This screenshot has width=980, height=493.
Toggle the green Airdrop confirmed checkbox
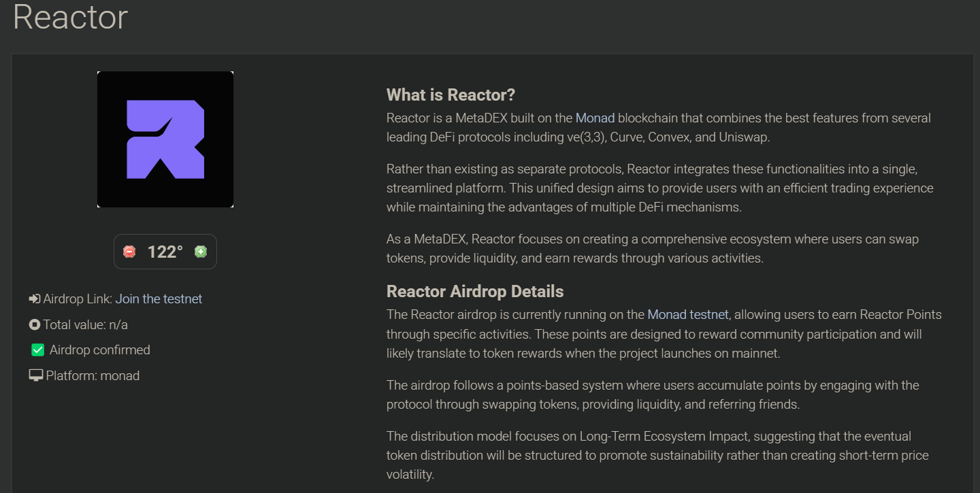pyautogui.click(x=38, y=350)
